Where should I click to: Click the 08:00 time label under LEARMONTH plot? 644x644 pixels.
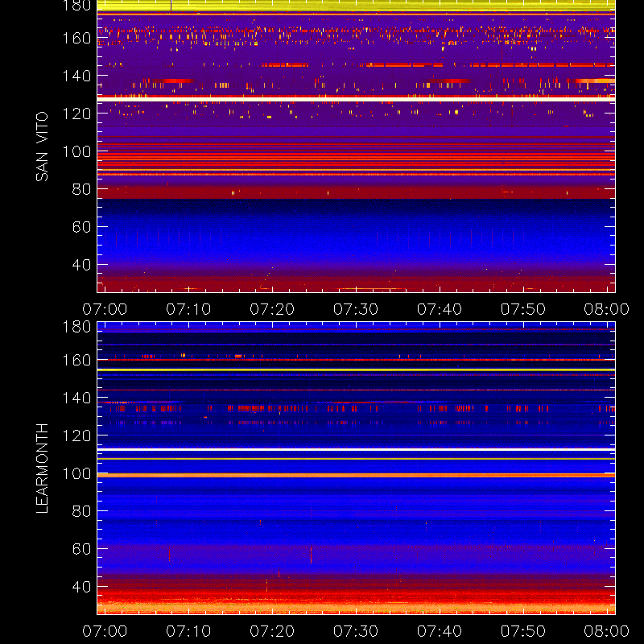point(607,631)
